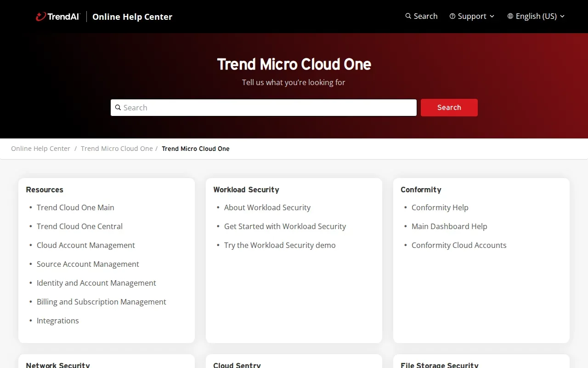Go to Online Help Center title link
The image size is (588, 368).
[x=132, y=17]
